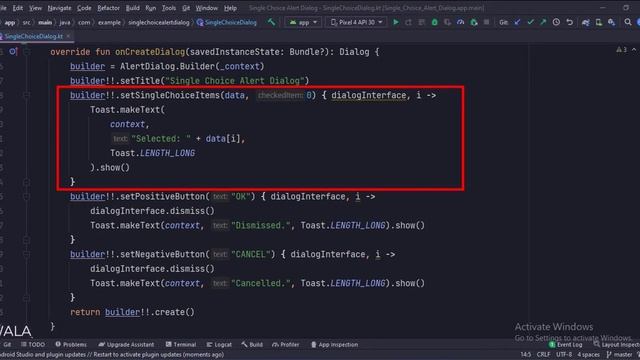640x360 pixels.
Task: Collapse the setPositiveButton lambda fold marker
Action: pyautogui.click(x=27, y=196)
